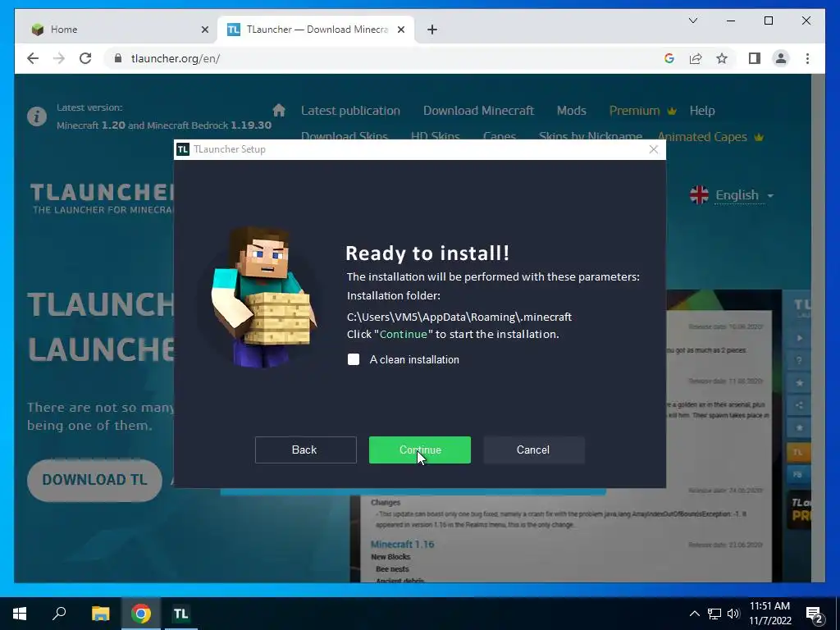Open the Help menu item
Screen dimensions: 840x630
point(702,111)
